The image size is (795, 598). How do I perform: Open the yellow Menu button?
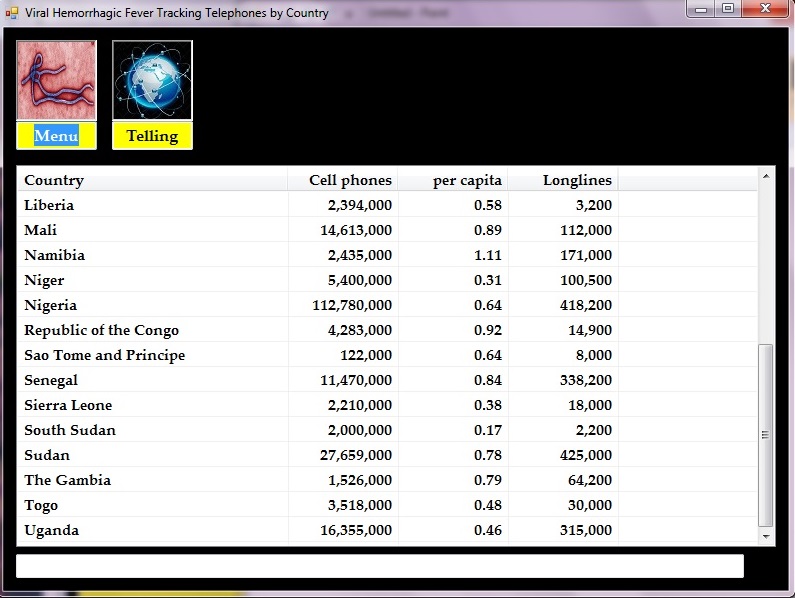point(56,136)
